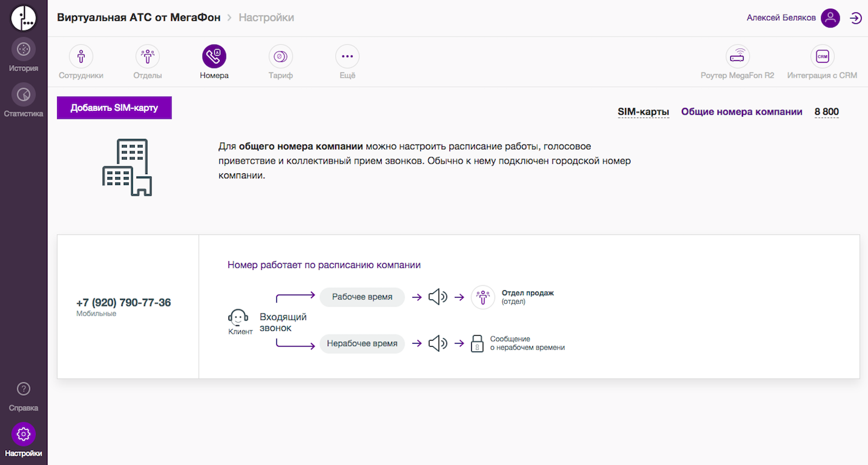Open the История section in sidebar

click(x=23, y=56)
